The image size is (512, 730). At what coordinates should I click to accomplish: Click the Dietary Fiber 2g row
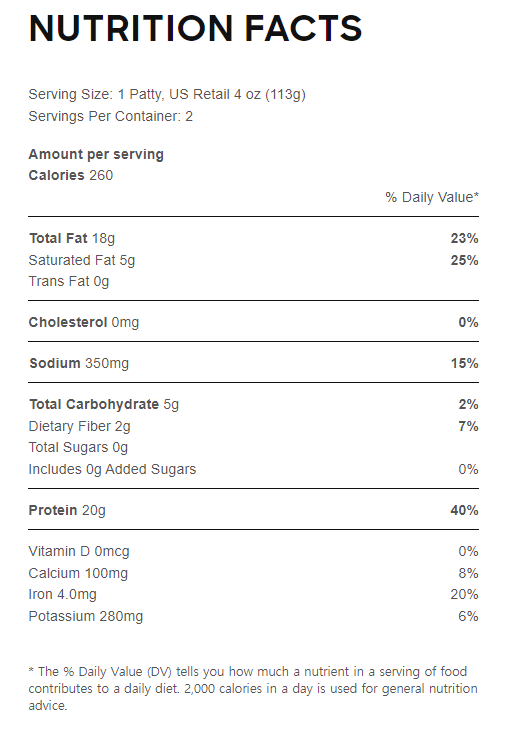click(x=254, y=426)
